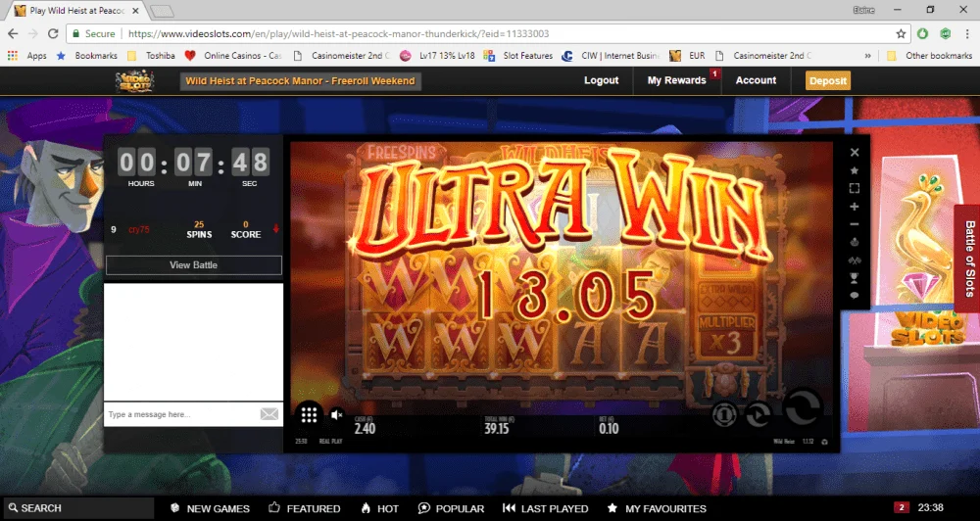
Task: Open the bet size chip button
Action: coord(724,413)
